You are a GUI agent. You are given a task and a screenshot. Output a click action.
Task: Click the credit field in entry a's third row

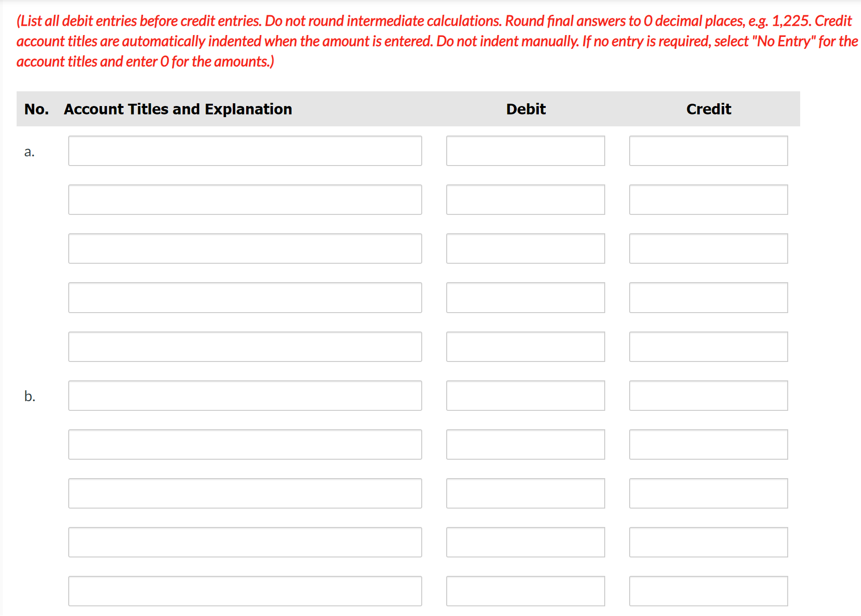[708, 249]
